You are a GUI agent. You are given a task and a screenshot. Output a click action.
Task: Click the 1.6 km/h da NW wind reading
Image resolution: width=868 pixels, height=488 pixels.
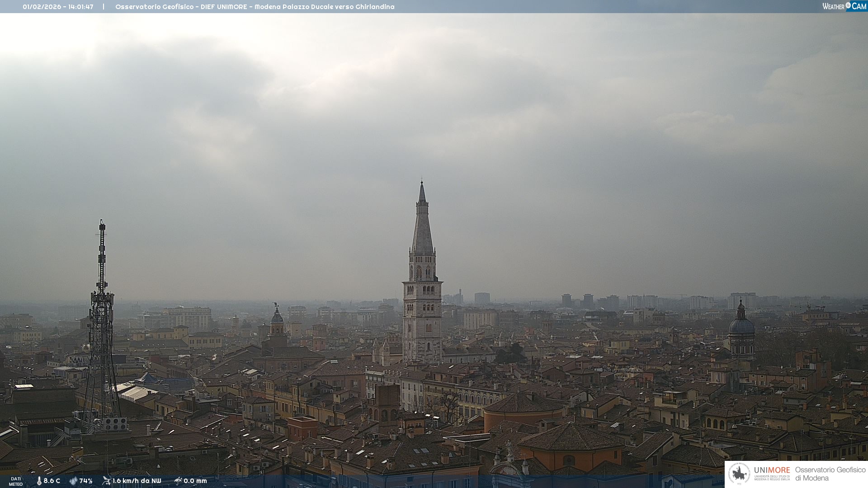[x=137, y=481]
